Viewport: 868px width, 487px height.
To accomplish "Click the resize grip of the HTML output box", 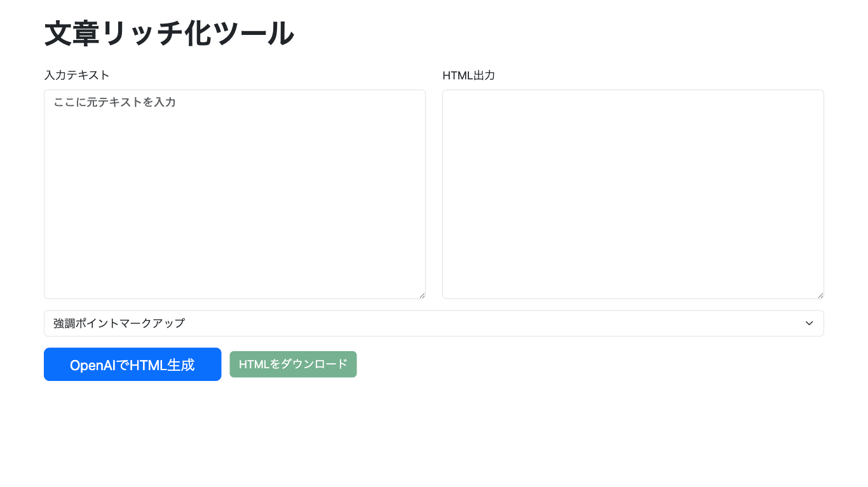I will point(820,295).
